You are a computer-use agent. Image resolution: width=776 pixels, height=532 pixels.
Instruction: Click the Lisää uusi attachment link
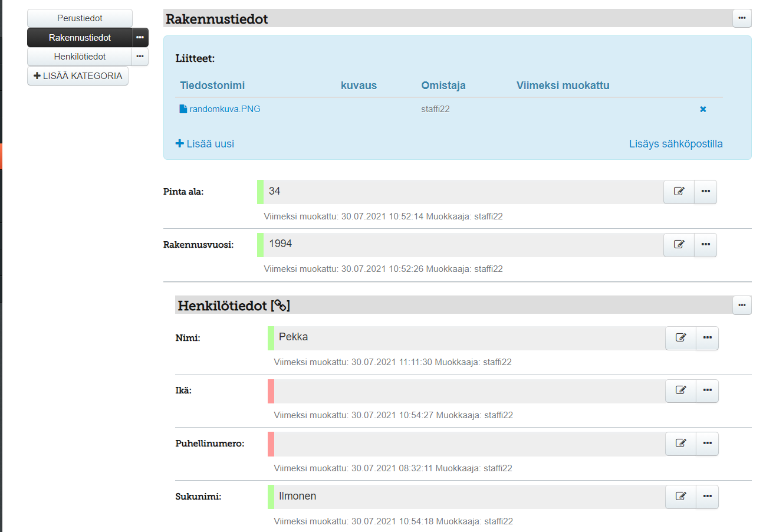tap(205, 144)
